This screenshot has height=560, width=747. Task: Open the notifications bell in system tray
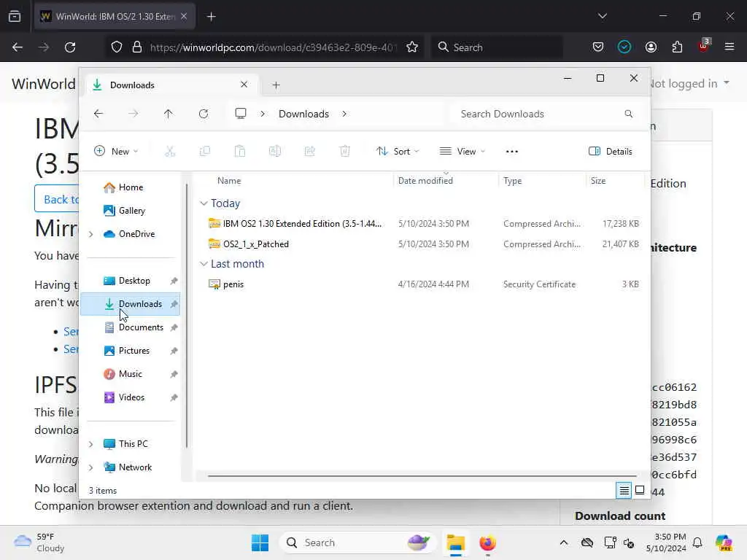[697, 542]
